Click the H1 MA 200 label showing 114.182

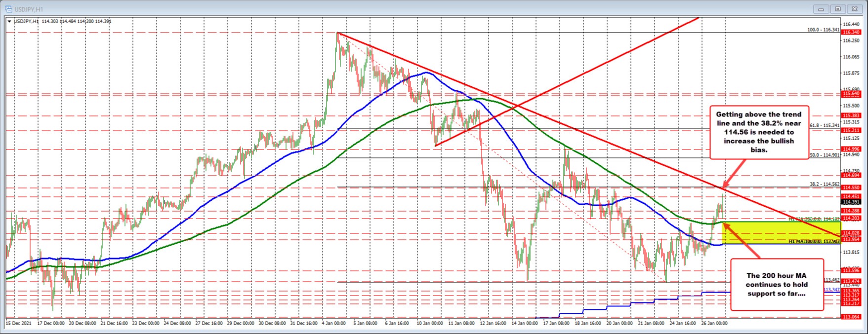(814, 219)
